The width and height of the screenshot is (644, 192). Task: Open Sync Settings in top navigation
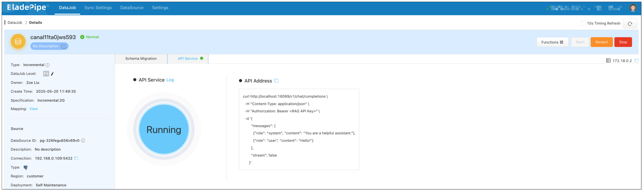(x=98, y=7)
